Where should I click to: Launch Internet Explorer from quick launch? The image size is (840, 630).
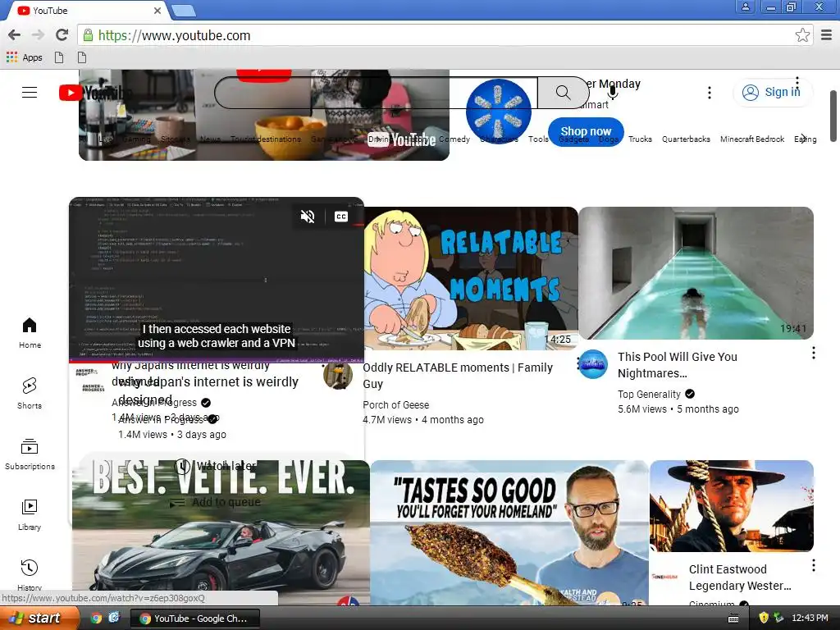[x=113, y=618]
